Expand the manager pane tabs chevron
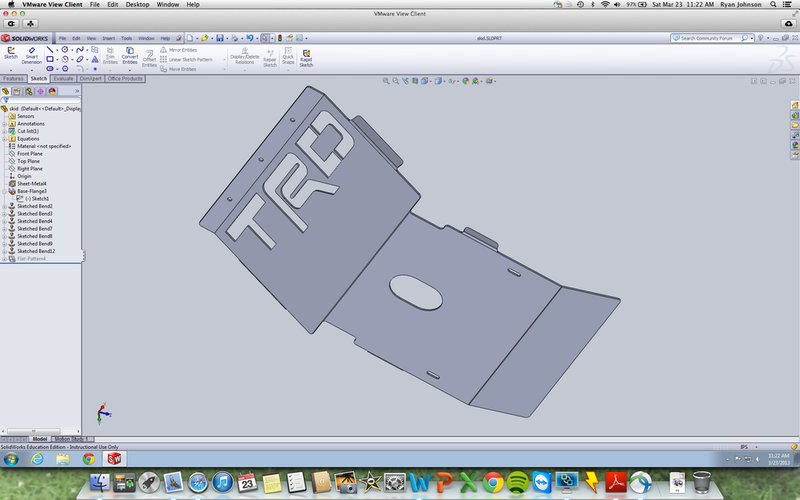The width and height of the screenshot is (800, 500). (77, 91)
